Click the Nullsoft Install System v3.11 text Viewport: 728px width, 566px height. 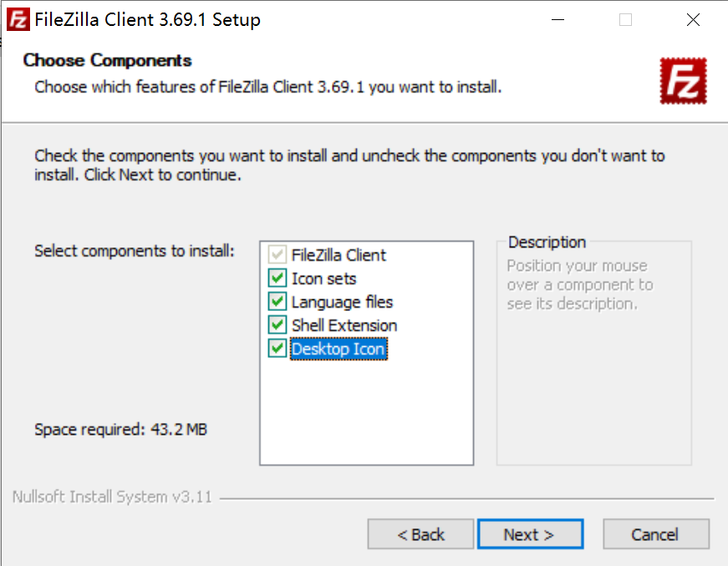112,497
